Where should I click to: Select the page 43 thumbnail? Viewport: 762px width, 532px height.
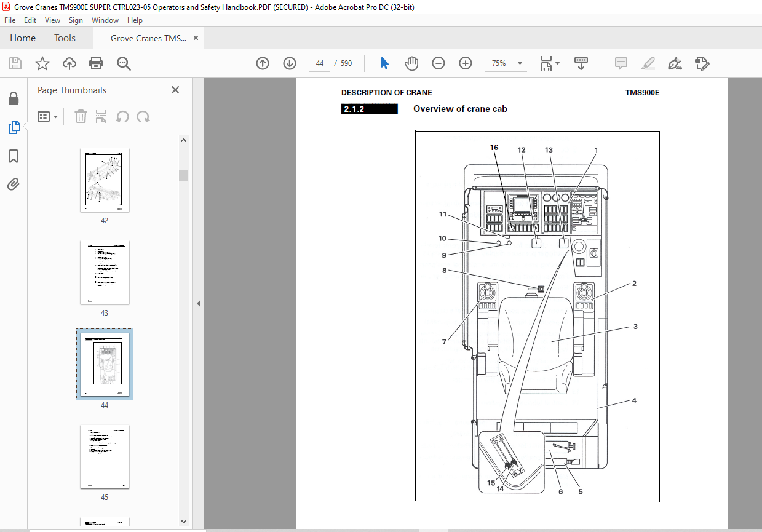pyautogui.click(x=105, y=272)
